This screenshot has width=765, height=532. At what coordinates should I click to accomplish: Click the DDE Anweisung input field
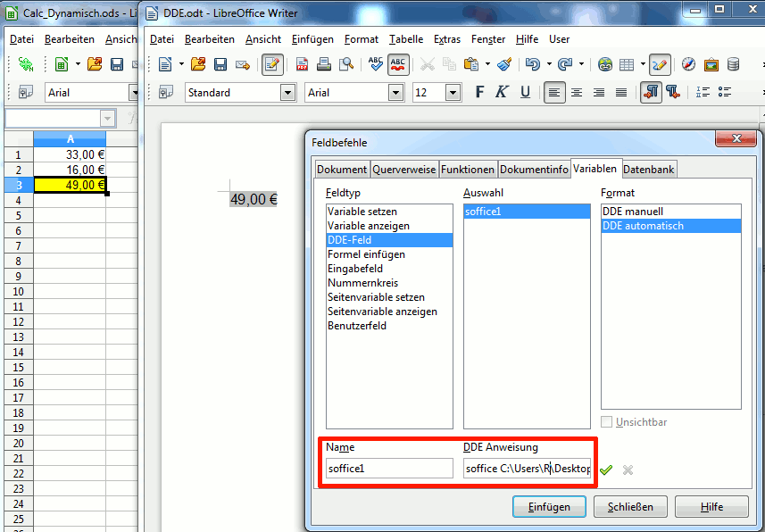tap(527, 469)
